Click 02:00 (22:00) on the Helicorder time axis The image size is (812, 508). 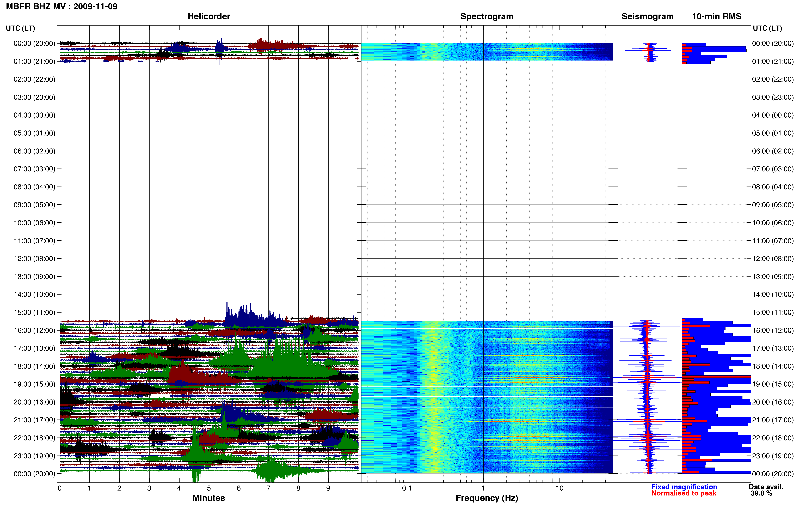tap(34, 79)
